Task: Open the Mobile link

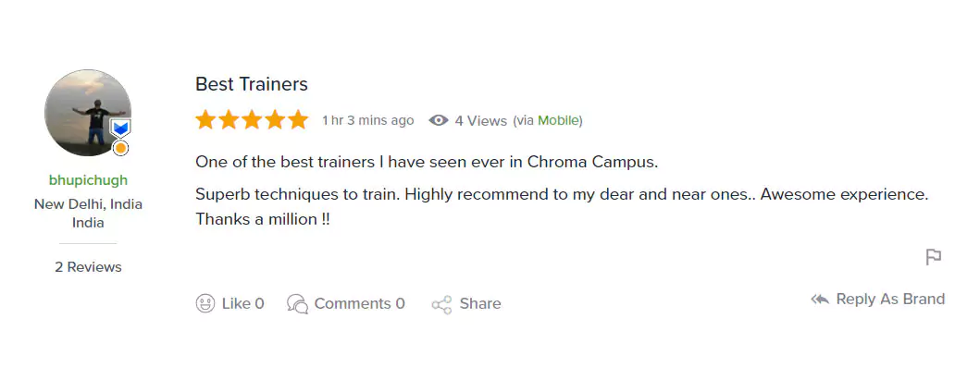Action: coord(558,120)
